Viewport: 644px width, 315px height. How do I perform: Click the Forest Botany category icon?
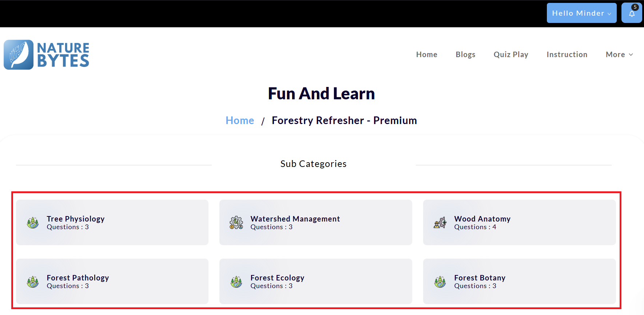click(x=440, y=281)
